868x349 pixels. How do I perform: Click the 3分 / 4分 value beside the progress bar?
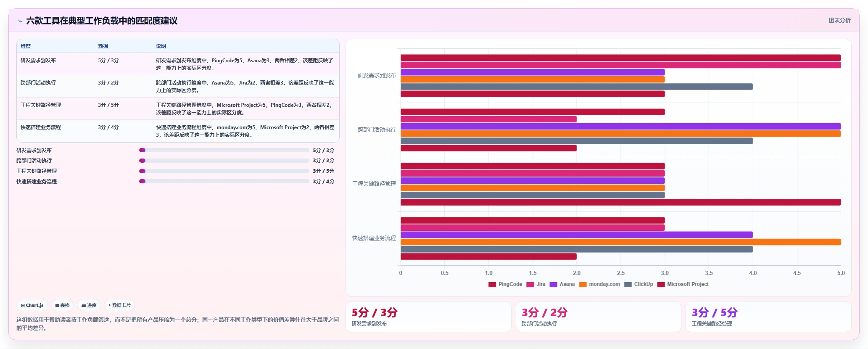point(324,182)
